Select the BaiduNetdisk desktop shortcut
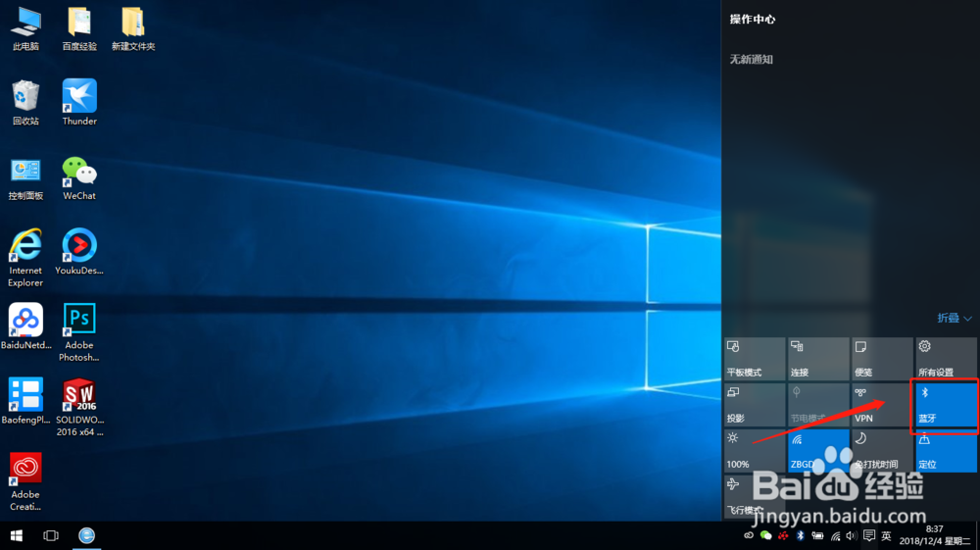The width and height of the screenshot is (980, 550). [x=25, y=326]
